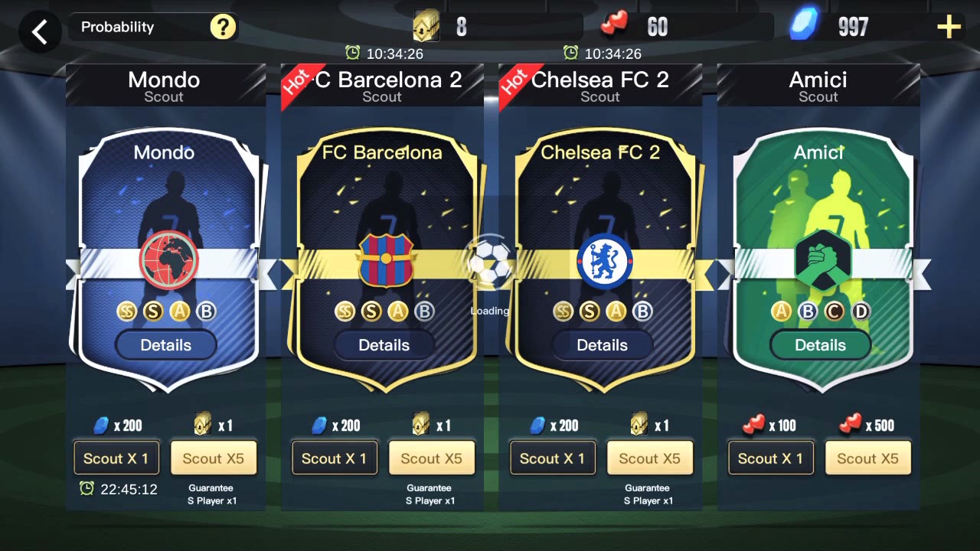View Details of the Chelsea FC 2 pack
The image size is (980, 551).
pos(603,345)
